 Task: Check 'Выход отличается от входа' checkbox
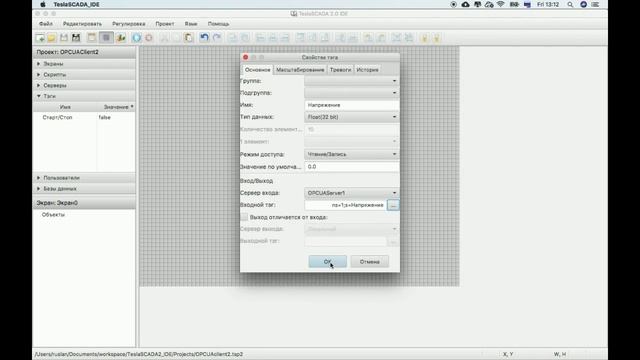(244, 217)
